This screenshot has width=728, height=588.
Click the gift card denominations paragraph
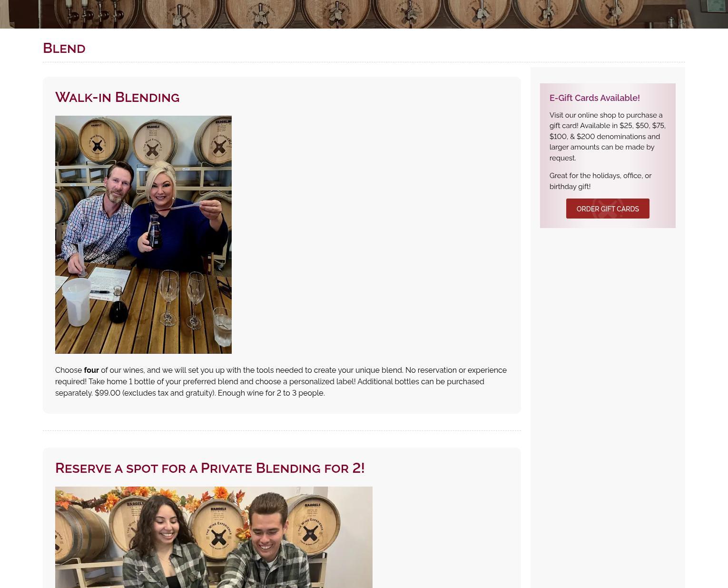click(x=608, y=136)
